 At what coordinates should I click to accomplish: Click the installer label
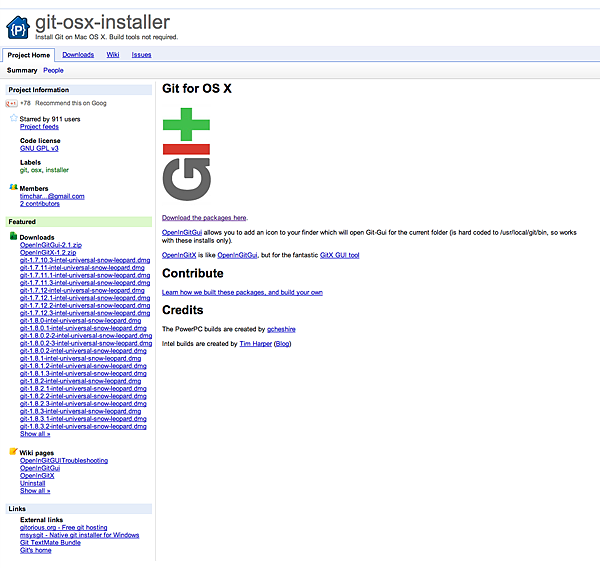pyautogui.click(x=57, y=170)
